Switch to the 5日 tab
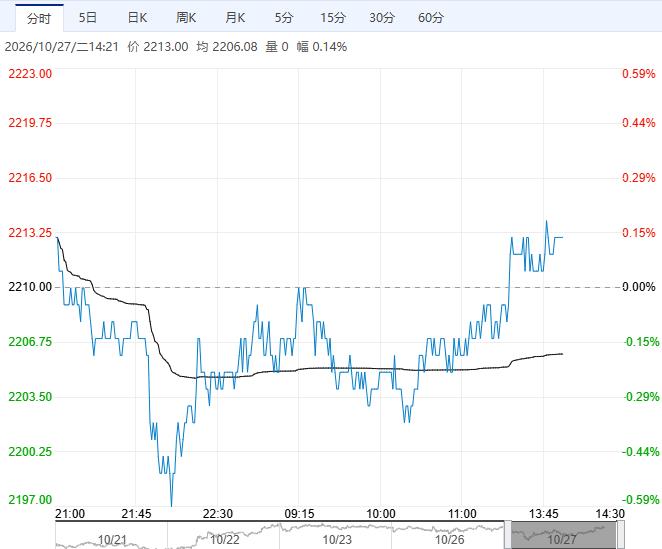 point(88,18)
